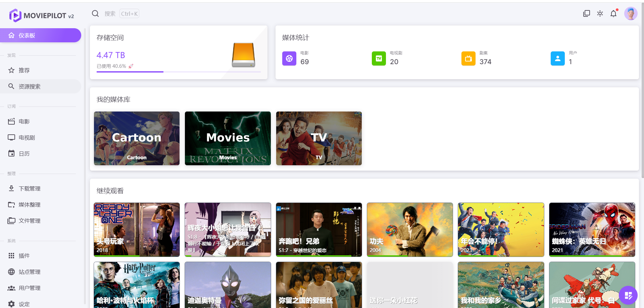Open the notifications bell icon
This screenshot has height=308, width=644.
[x=613, y=13]
